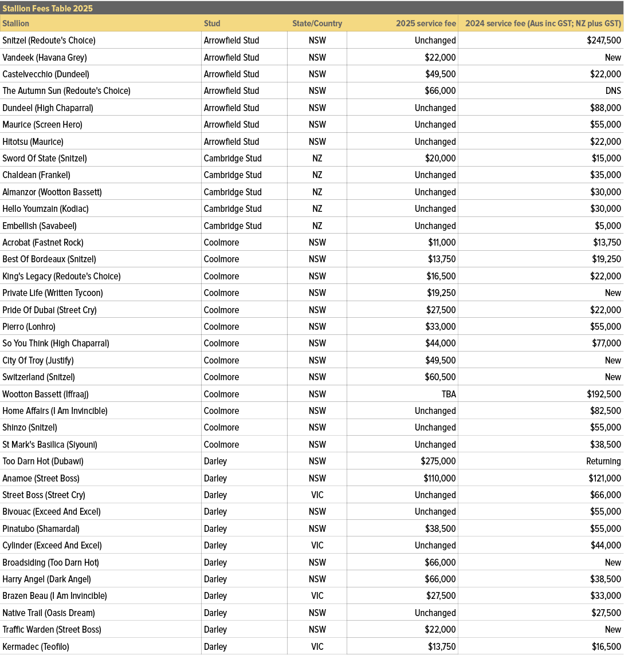Select the NZ cell for Sword Of State
644x659 pixels.
(317, 158)
